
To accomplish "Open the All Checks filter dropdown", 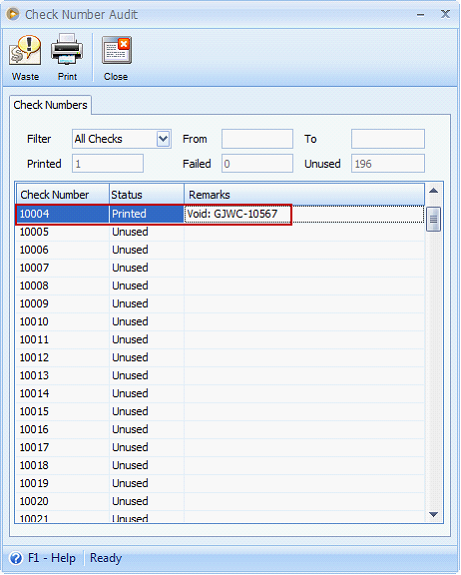I will 163,139.
